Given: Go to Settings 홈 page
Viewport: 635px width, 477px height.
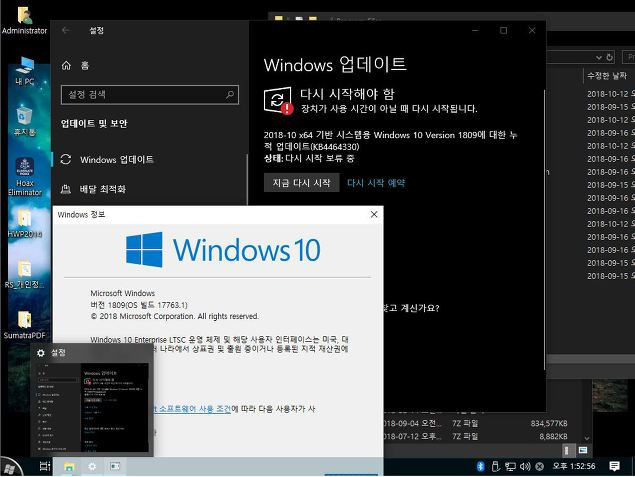Looking at the screenshot, I should [75, 65].
